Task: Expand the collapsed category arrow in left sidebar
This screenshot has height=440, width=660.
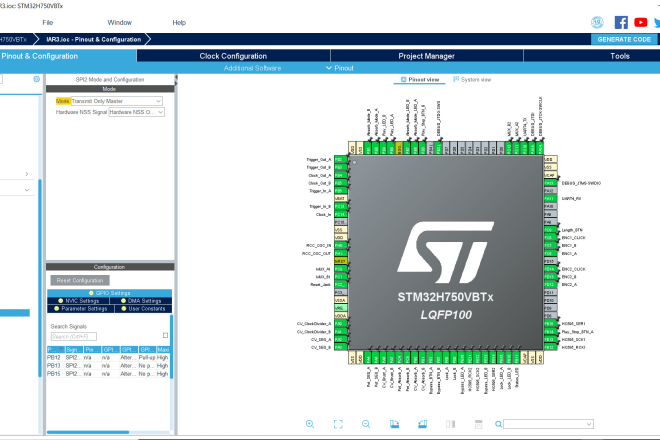Action: (x=27, y=174)
